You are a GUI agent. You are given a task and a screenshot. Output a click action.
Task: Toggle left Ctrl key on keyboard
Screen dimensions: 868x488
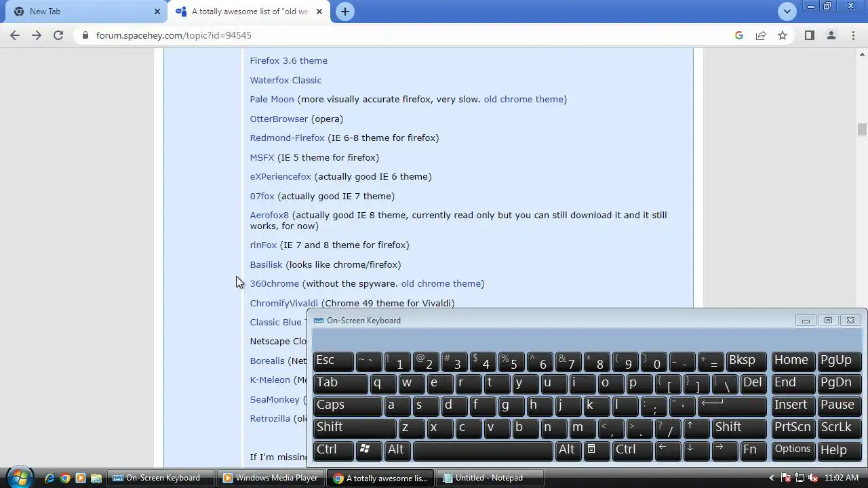tap(333, 451)
